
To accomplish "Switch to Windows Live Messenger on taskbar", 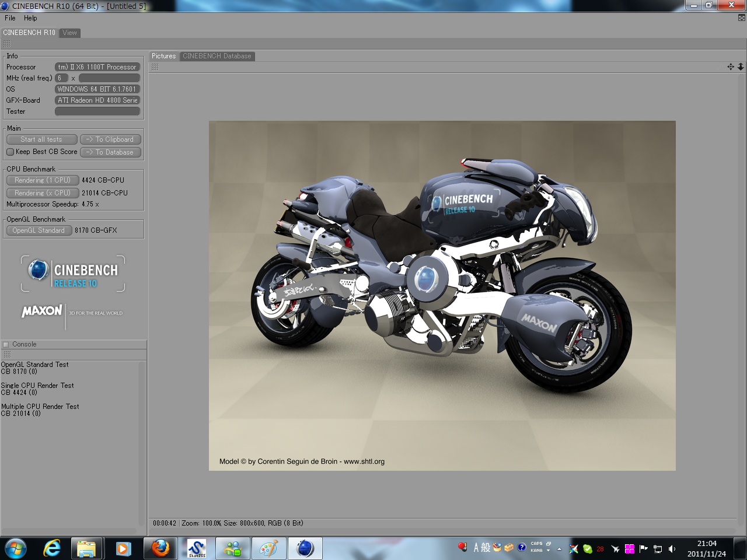I will click(x=233, y=548).
